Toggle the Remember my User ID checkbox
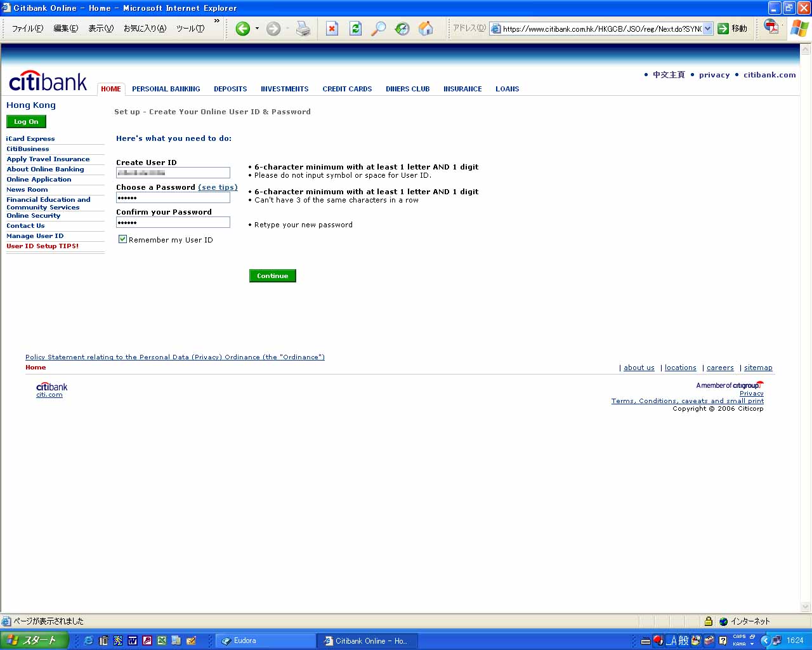 coord(123,239)
